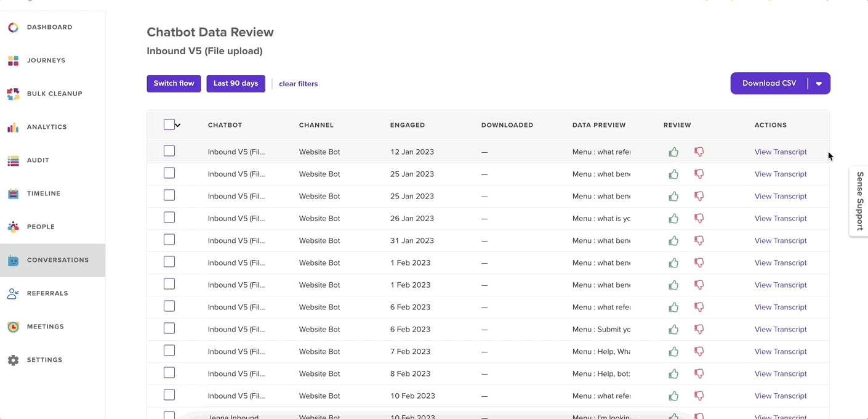The height and width of the screenshot is (419, 868).
Task: Open the People sidebar icon
Action: point(13,227)
